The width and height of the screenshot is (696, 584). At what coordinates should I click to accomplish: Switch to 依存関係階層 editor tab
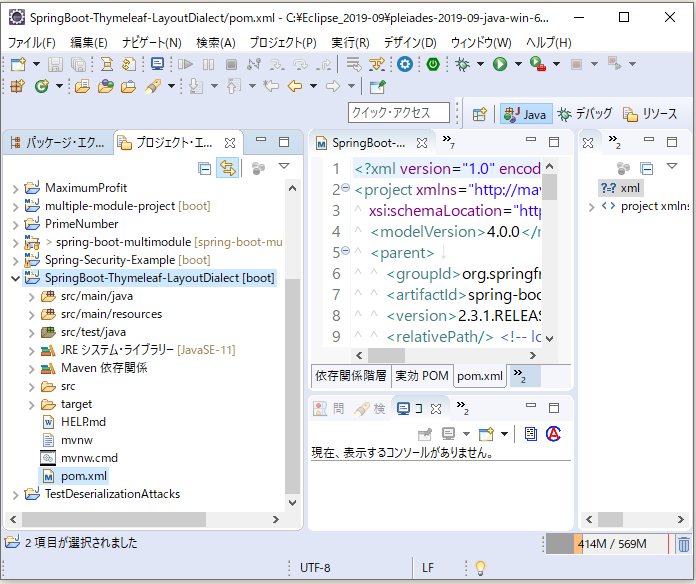(351, 376)
